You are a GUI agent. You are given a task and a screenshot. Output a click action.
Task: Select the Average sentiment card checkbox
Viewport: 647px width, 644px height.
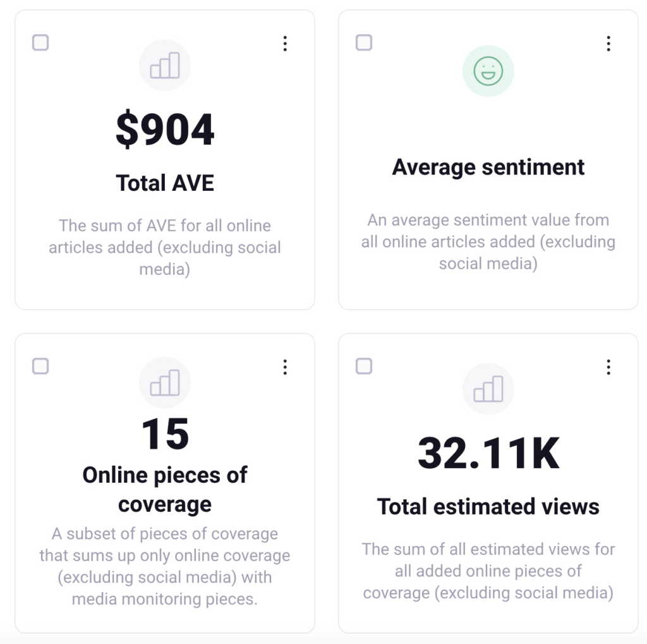tap(364, 43)
